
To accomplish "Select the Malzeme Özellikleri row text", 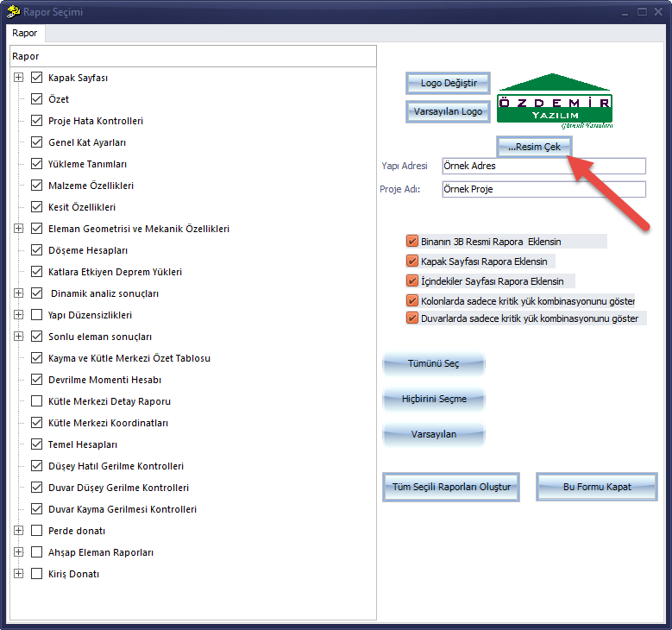I will tap(91, 186).
